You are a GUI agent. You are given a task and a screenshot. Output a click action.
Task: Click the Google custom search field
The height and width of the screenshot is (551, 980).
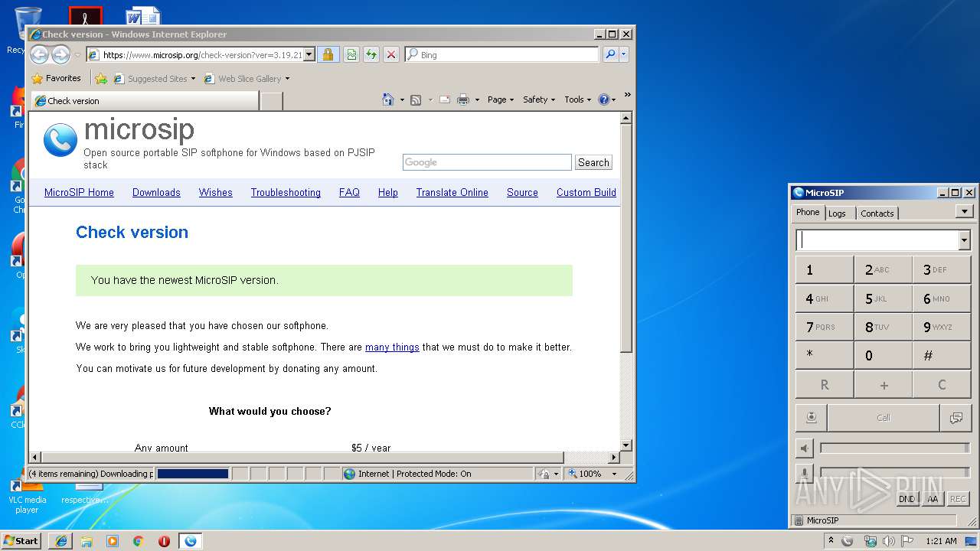click(x=487, y=162)
